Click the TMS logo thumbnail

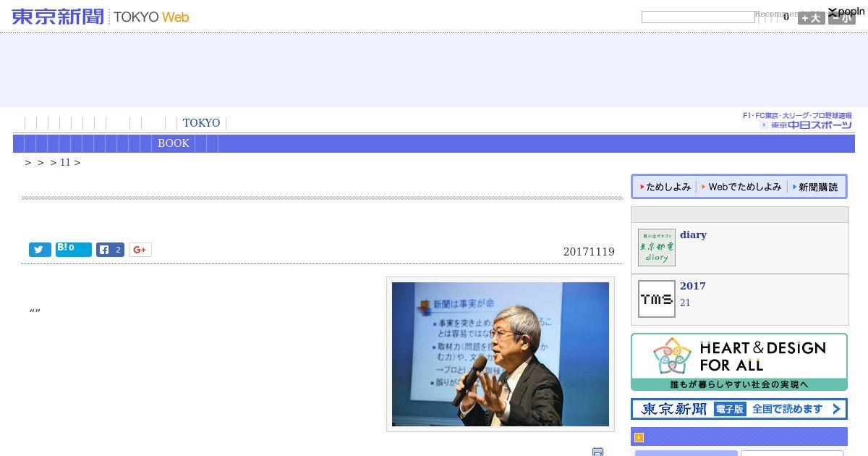pos(657,299)
